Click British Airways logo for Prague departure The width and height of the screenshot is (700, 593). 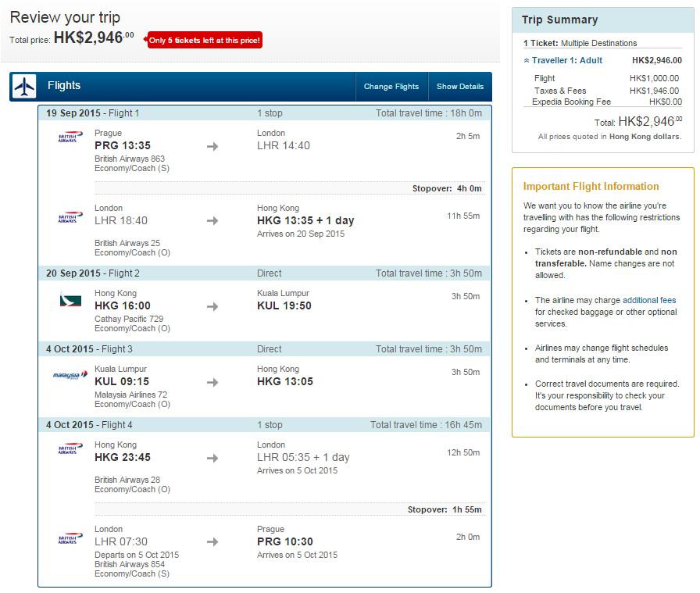coord(70,137)
